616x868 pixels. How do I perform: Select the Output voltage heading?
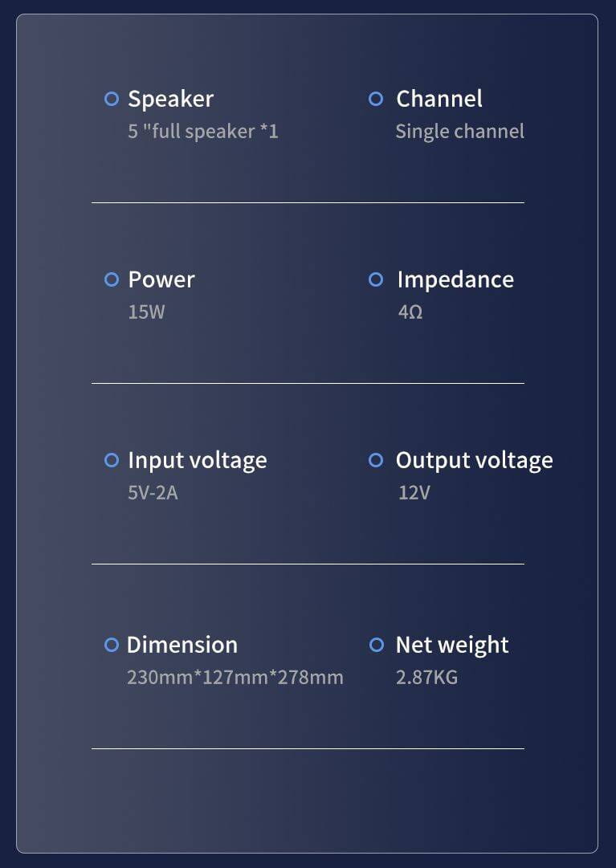coord(474,460)
